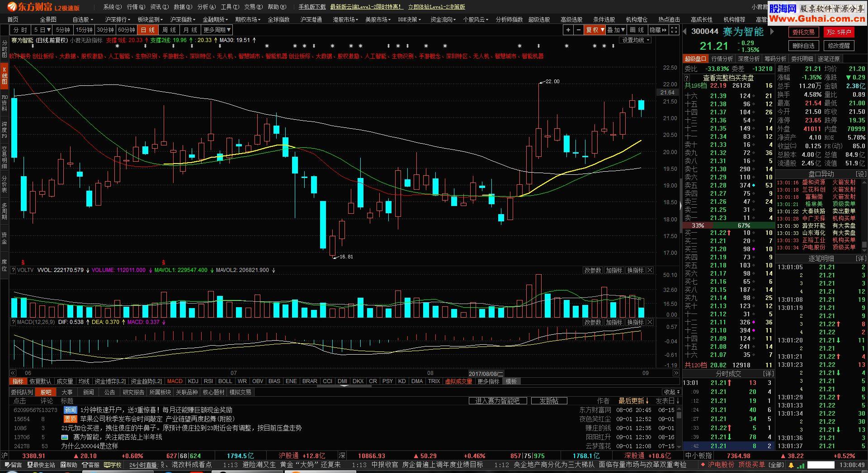Switch chart to 月线 monthly period

[190, 30]
